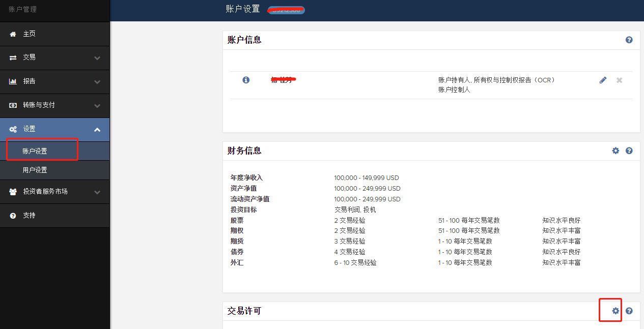Click the transfers icon beside 转账与支付
The height and width of the screenshot is (329, 644).
[x=12, y=105]
